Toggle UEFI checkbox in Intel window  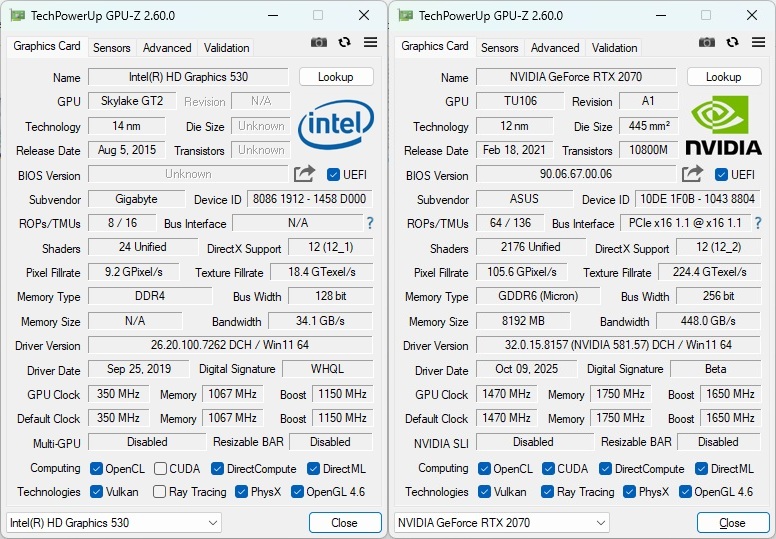coord(333,175)
